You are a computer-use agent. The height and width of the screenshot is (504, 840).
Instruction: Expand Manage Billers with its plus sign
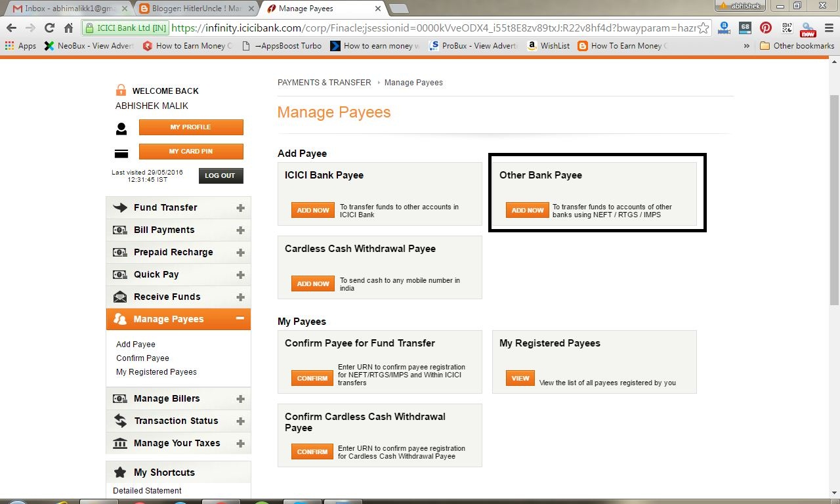[x=240, y=399]
